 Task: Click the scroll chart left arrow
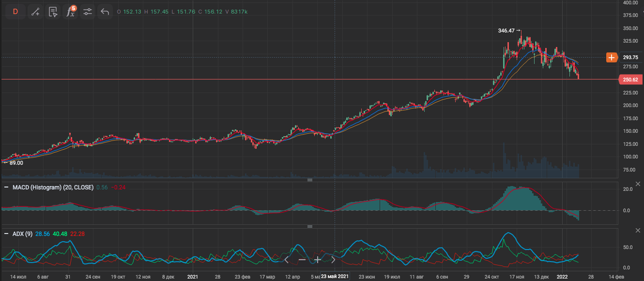point(287,260)
